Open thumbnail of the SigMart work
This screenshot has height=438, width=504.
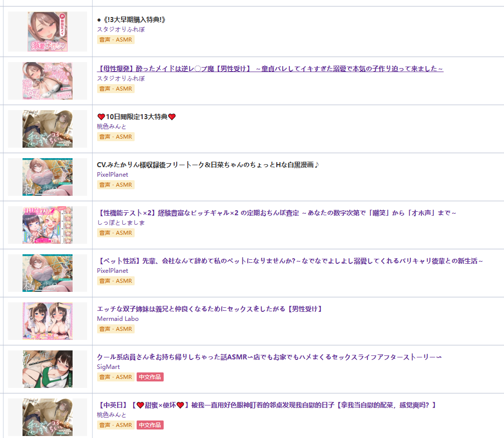coord(48,369)
